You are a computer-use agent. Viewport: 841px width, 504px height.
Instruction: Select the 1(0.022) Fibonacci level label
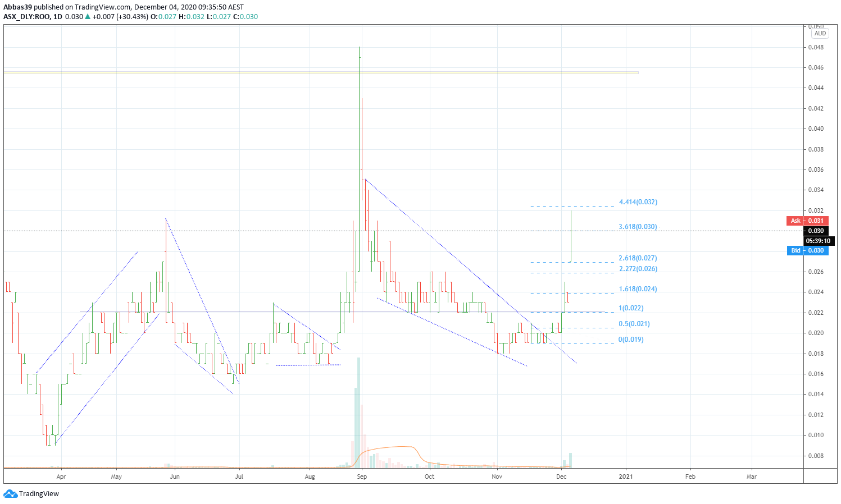coord(631,308)
